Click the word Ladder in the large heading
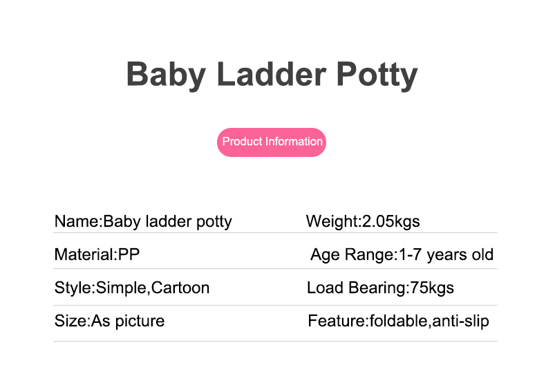Screen dimensions: 546x392 270,74
